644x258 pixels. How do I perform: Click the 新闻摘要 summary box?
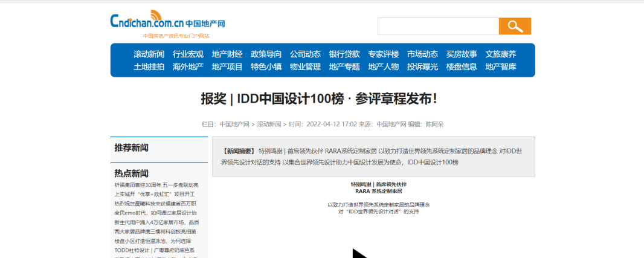pos(373,156)
